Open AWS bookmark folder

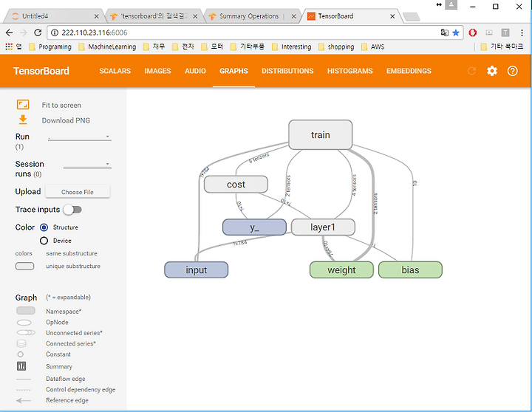coord(373,47)
